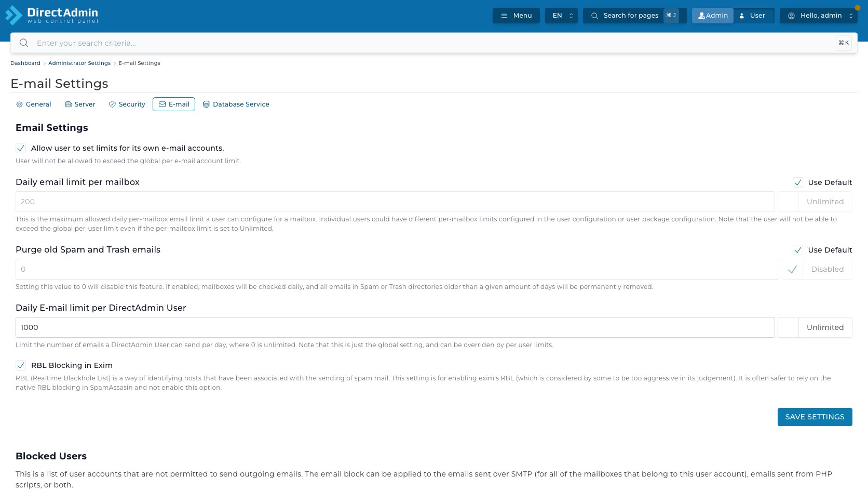Click the shield icon on the Security tab
This screenshot has width=868, height=489.
click(112, 104)
